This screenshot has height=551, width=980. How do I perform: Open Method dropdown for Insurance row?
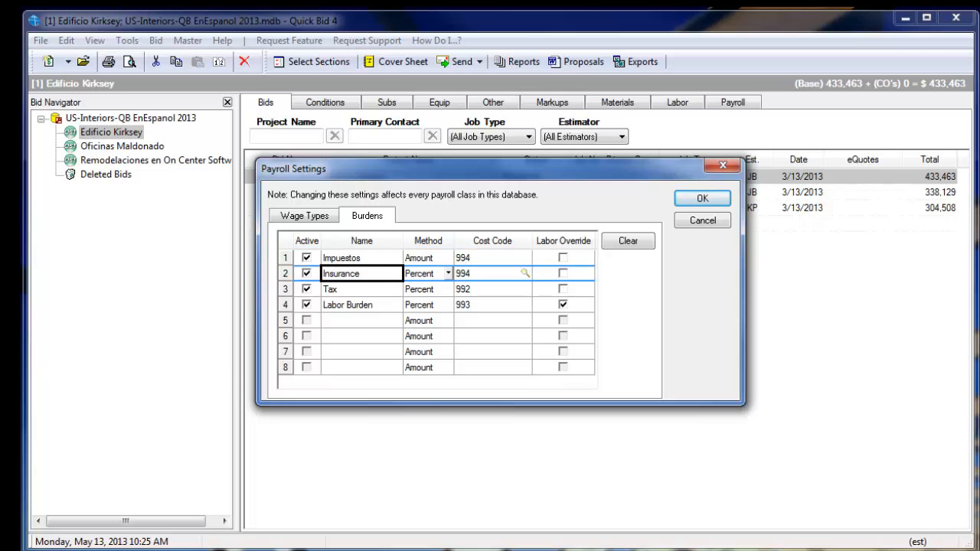[449, 273]
